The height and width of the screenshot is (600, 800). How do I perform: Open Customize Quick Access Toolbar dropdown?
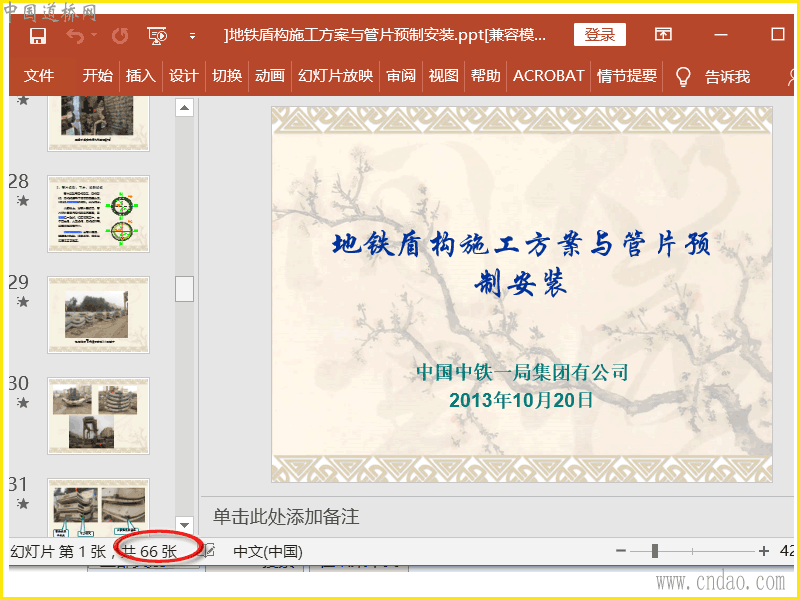tap(192, 36)
